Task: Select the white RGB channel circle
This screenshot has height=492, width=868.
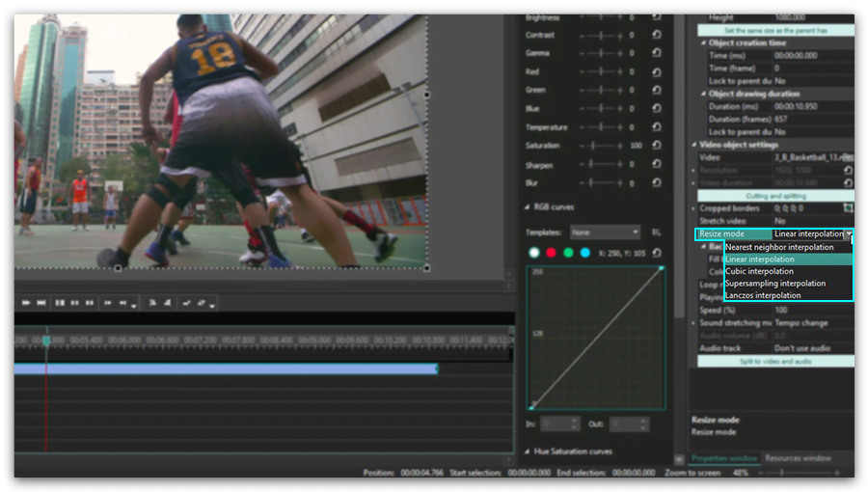Action: [534, 253]
